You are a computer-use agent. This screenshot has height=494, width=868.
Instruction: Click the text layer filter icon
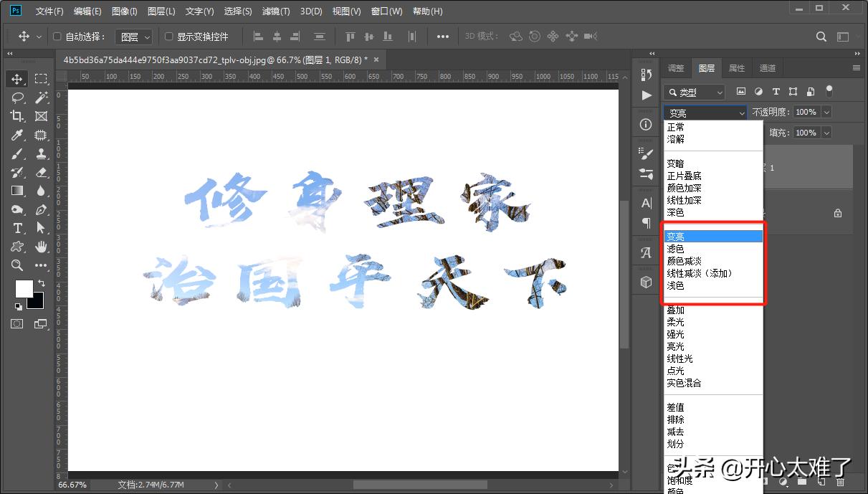coord(776,92)
